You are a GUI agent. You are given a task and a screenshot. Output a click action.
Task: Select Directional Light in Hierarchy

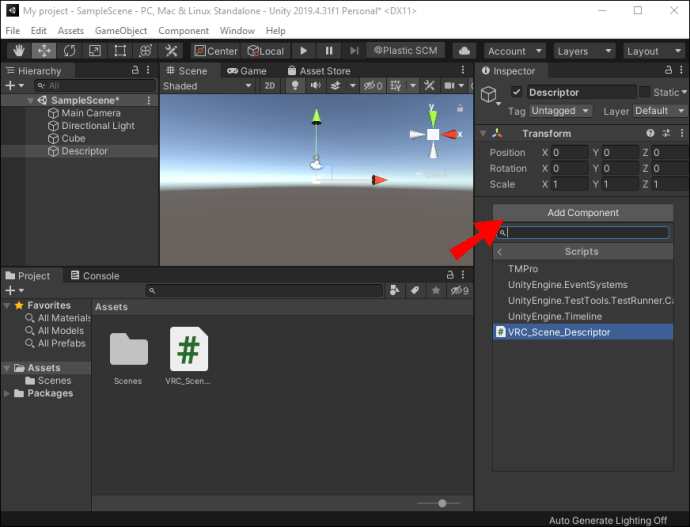98,126
